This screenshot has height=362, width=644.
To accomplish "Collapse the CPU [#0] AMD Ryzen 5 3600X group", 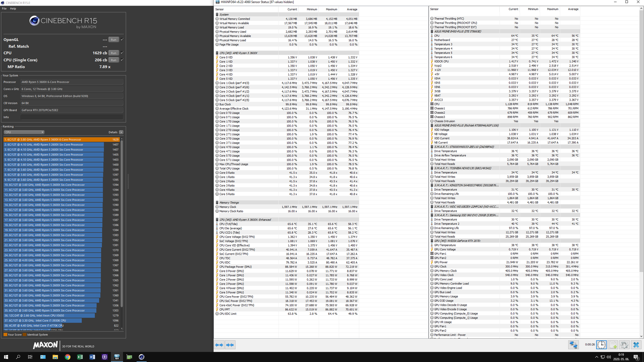I will point(286,53).
